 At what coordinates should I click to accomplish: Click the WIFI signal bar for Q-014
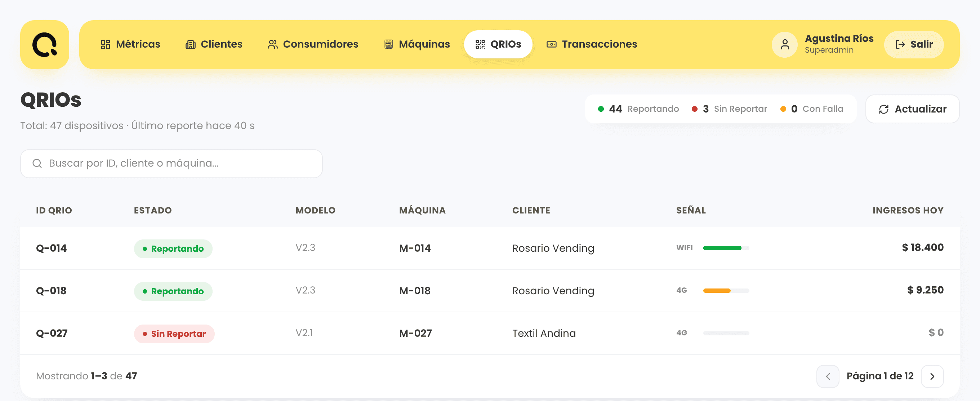(x=726, y=248)
